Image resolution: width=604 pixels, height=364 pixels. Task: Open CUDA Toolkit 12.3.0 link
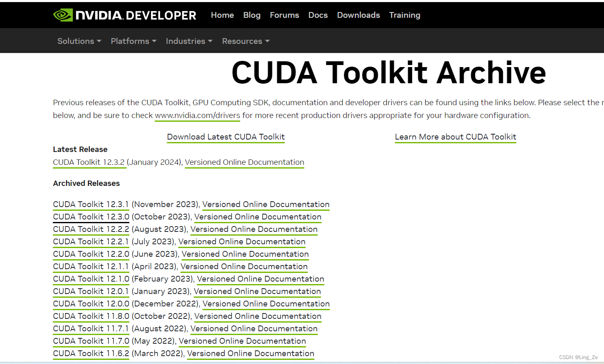tap(91, 217)
